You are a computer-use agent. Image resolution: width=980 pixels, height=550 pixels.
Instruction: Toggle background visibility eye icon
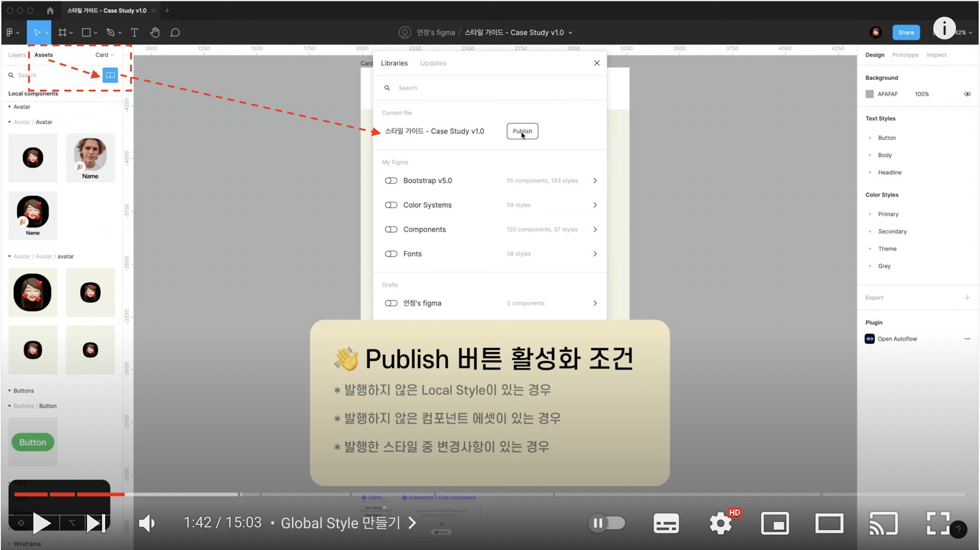coord(967,94)
